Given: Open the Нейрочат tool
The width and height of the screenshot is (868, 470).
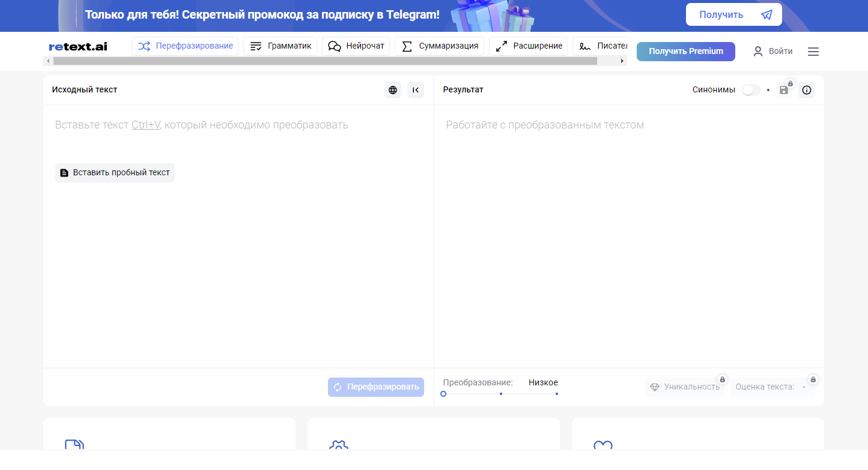Looking at the screenshot, I should point(356,46).
